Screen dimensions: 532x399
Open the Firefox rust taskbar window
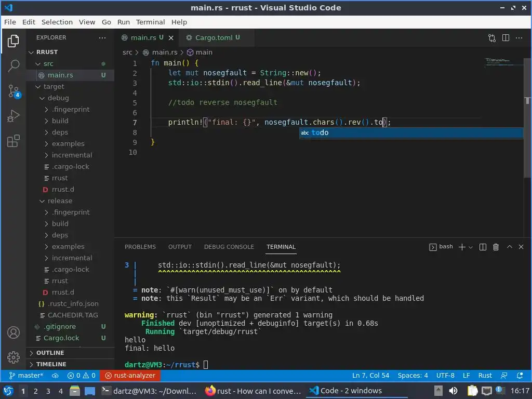click(253, 391)
